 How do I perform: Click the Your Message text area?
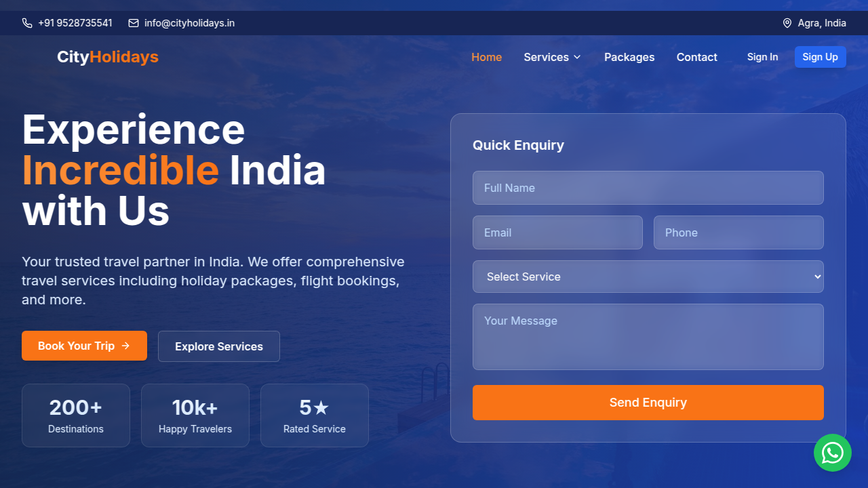pos(648,337)
